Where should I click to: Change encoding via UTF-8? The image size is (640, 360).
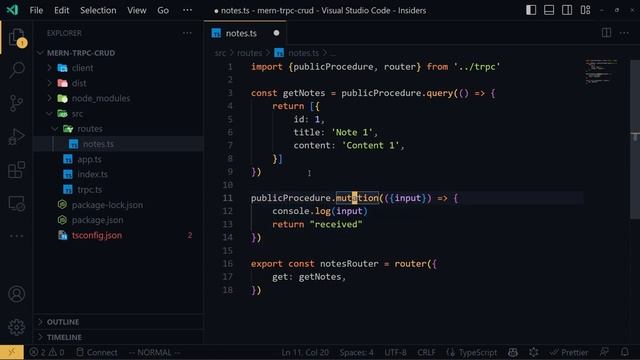(x=395, y=352)
